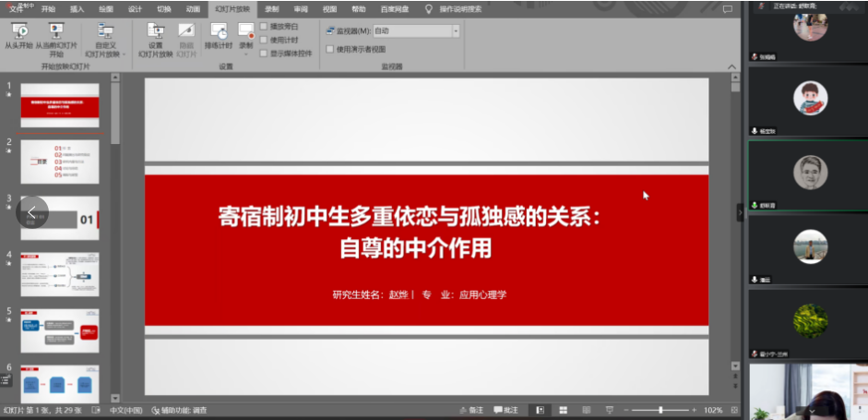
Task: Open 设置幻灯片放映 settings
Action: pyautogui.click(x=155, y=35)
